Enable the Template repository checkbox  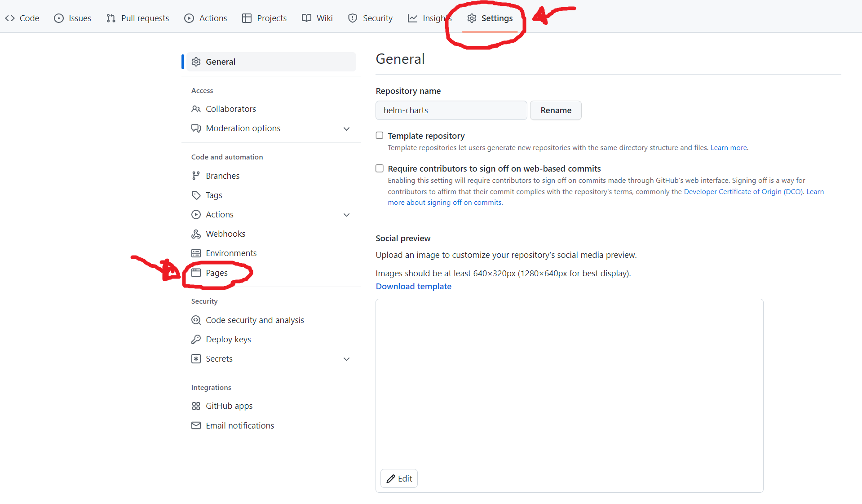coord(380,135)
